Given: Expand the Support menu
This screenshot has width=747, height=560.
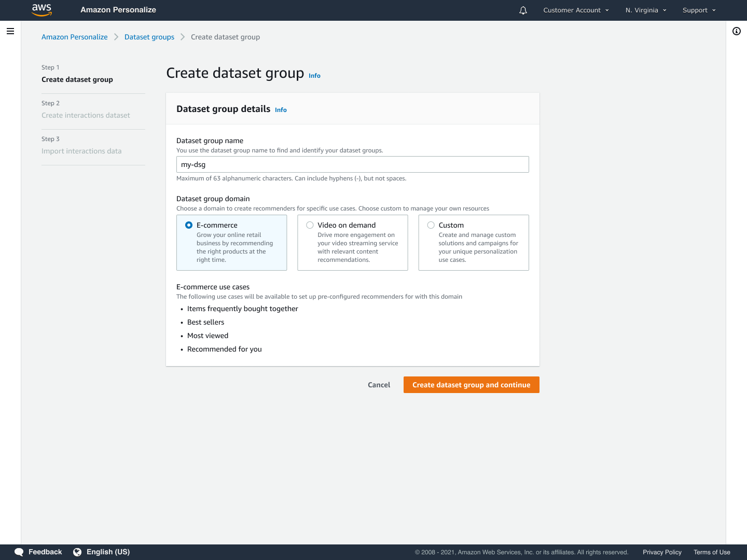Looking at the screenshot, I should click(x=699, y=10).
